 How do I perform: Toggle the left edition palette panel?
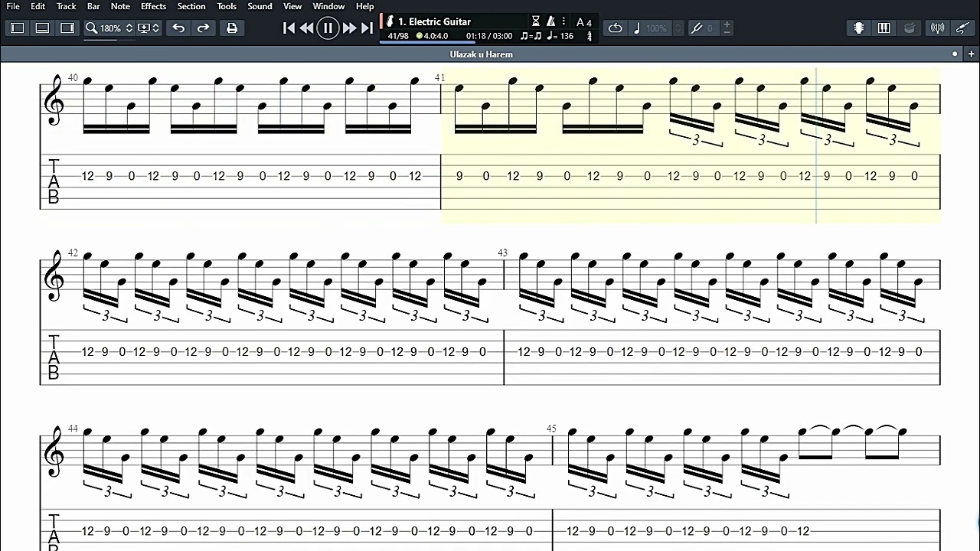[18, 28]
